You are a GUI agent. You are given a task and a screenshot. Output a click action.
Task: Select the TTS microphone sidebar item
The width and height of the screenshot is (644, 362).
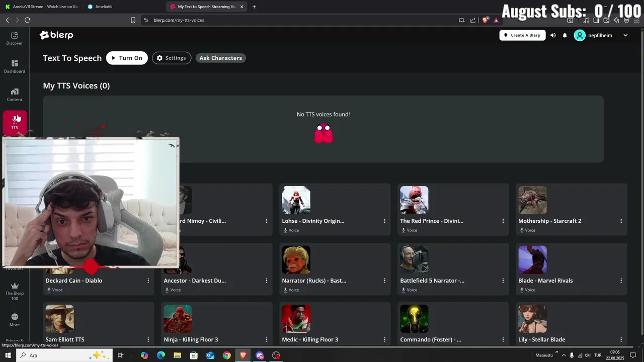15,122
